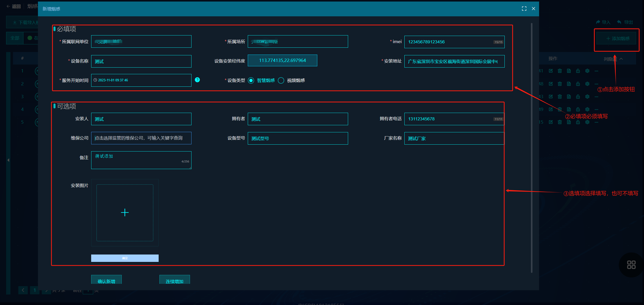Open the help tip beside 服务开始时间
This screenshot has width=644, height=305.
(x=197, y=80)
